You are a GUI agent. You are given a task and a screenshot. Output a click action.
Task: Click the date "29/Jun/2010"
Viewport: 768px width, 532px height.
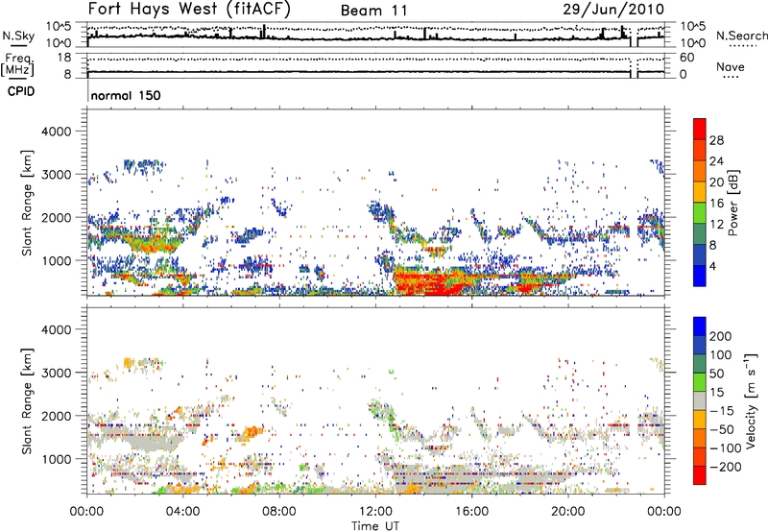click(613, 9)
